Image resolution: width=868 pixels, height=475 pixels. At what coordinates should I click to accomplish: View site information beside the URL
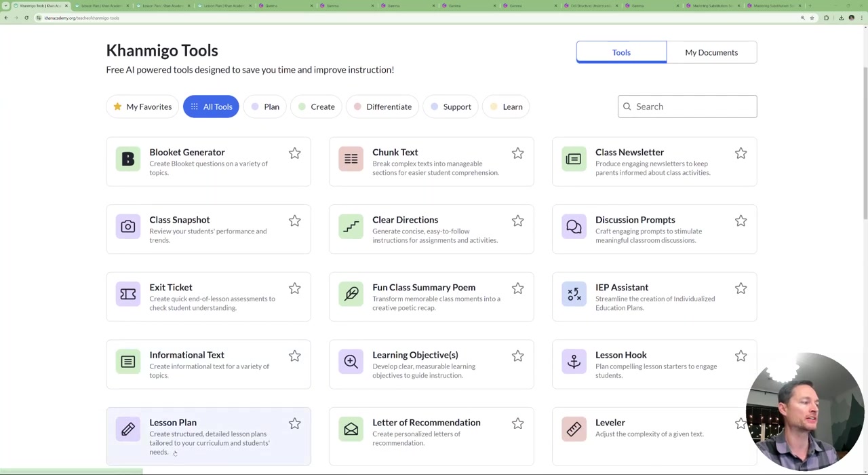pyautogui.click(x=39, y=18)
